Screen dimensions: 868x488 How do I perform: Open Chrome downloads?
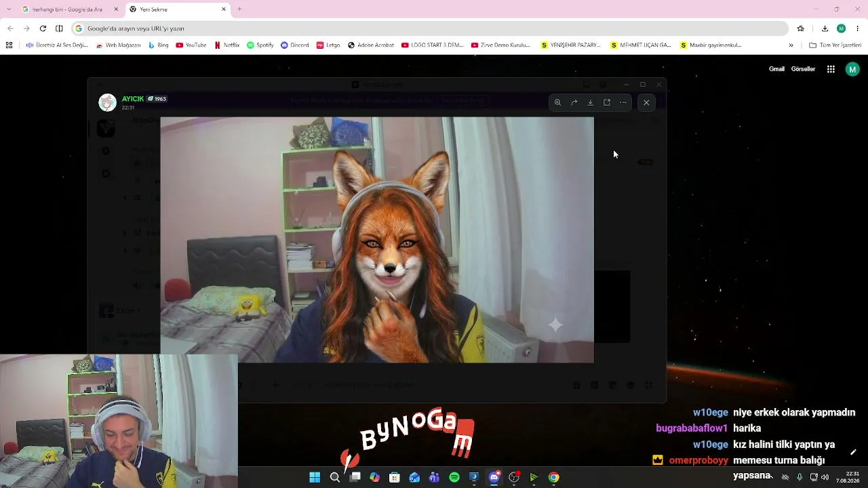point(825,28)
